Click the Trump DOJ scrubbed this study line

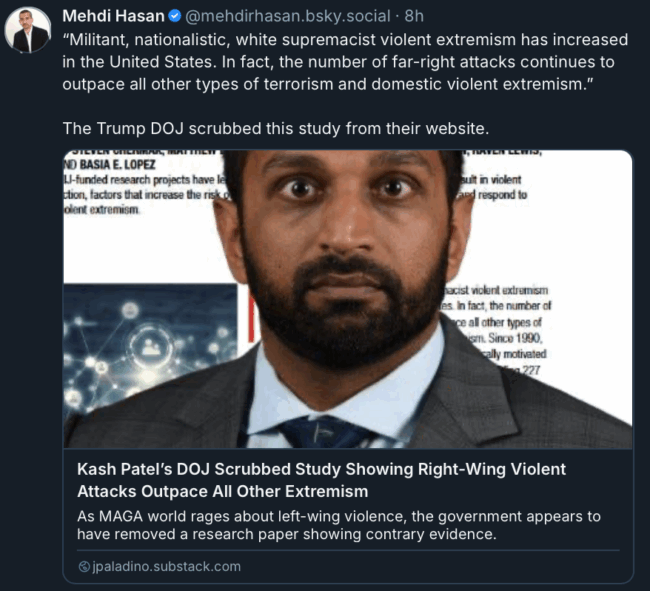click(x=276, y=128)
